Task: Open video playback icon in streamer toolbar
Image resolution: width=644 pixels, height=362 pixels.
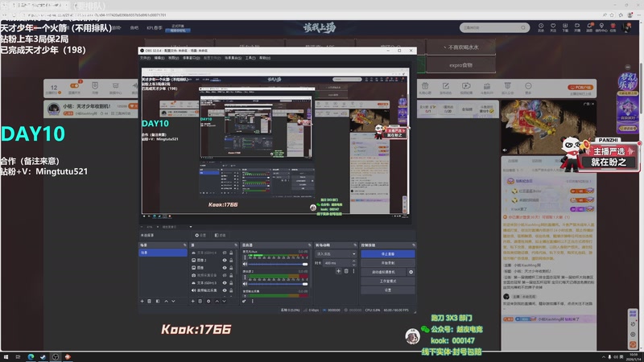Action: (466, 88)
